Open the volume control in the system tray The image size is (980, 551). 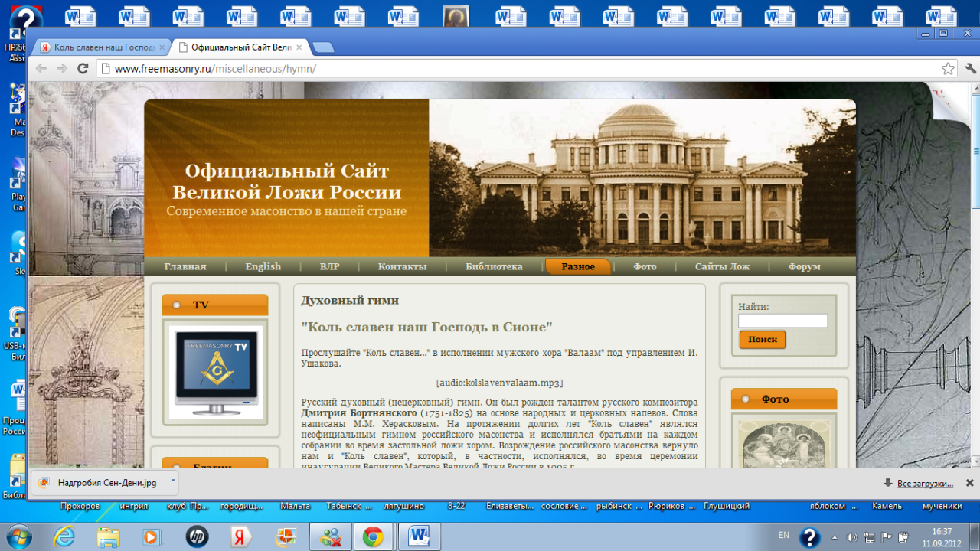[852, 536]
